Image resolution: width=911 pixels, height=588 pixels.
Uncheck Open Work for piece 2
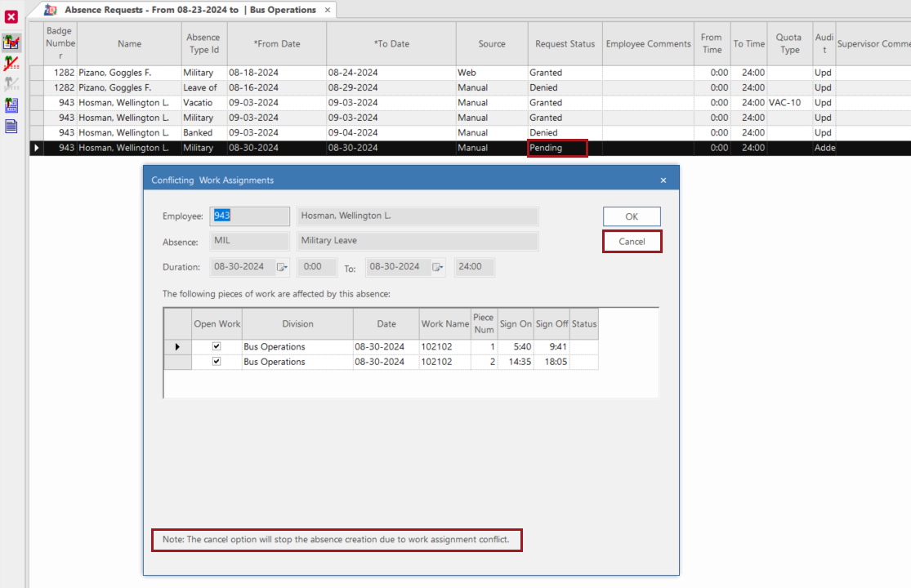[x=217, y=362]
